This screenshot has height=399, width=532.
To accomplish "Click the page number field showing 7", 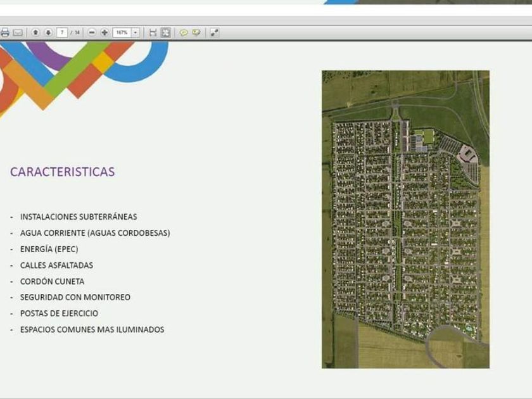I will (x=62, y=32).
